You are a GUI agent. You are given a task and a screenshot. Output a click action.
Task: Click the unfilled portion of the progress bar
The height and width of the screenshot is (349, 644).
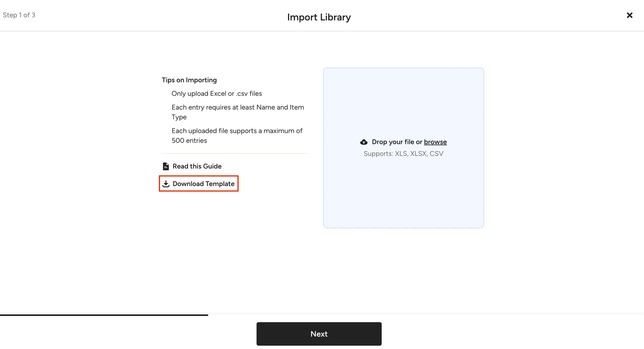click(426, 315)
